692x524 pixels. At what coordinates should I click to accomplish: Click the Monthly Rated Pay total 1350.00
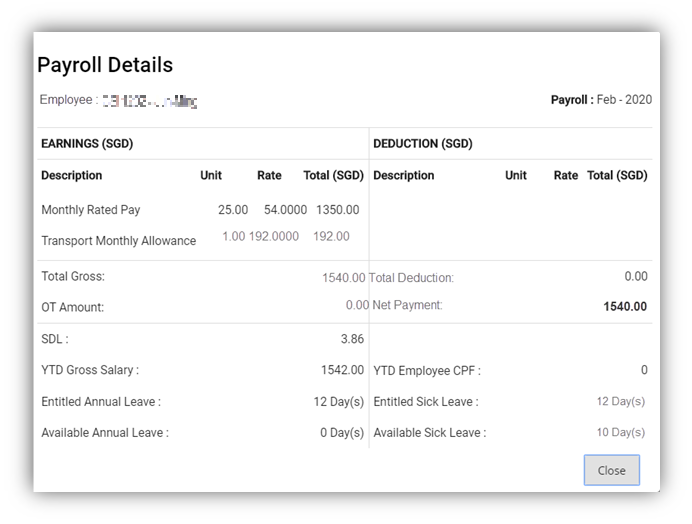tap(337, 210)
